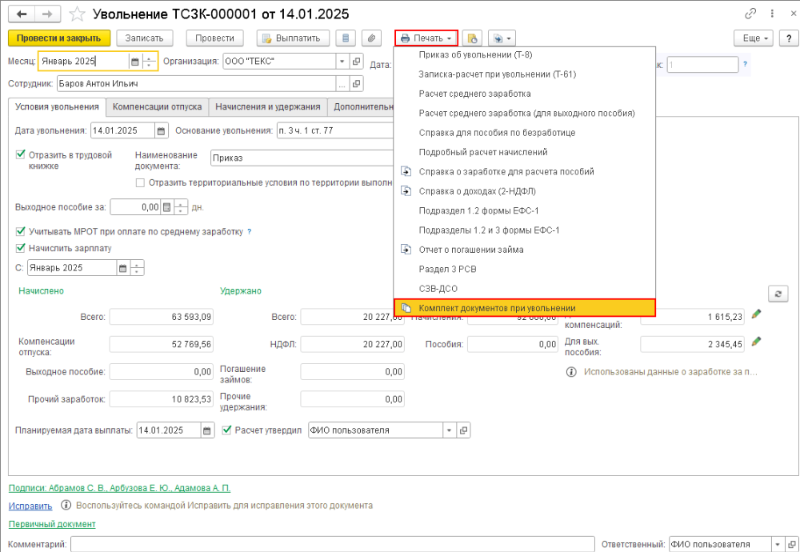
Task: Open the Печать dropdown button
Action: click(x=427, y=38)
